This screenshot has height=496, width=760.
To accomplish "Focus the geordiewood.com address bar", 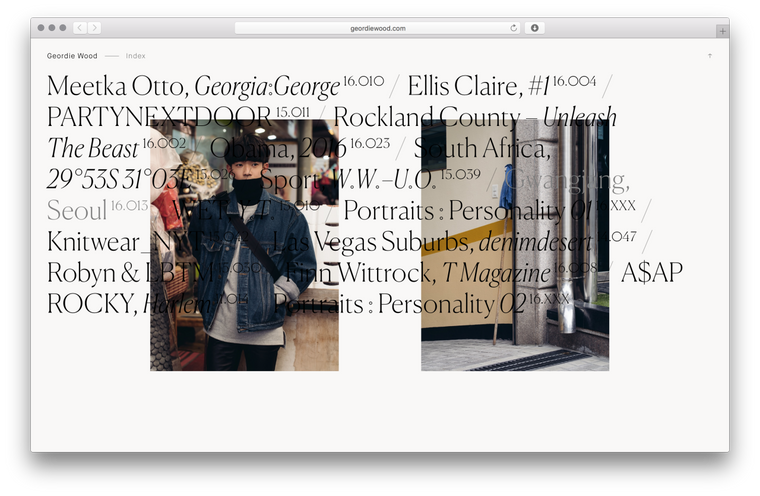I will point(378,28).
